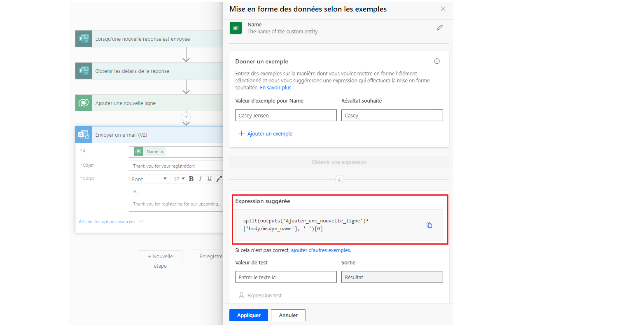Open the Font dropdown in the Corps toolbar

point(149,178)
